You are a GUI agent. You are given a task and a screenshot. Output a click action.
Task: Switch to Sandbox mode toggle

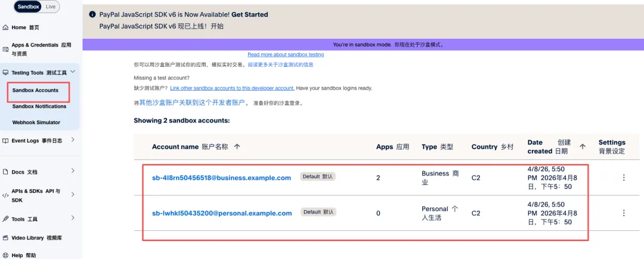27,7
